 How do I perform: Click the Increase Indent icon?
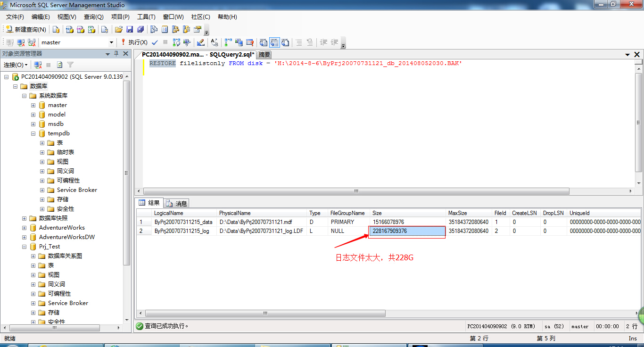[x=334, y=42]
